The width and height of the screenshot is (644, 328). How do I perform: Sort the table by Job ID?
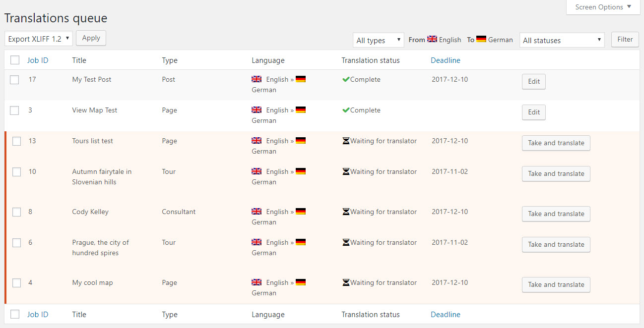pyautogui.click(x=38, y=60)
